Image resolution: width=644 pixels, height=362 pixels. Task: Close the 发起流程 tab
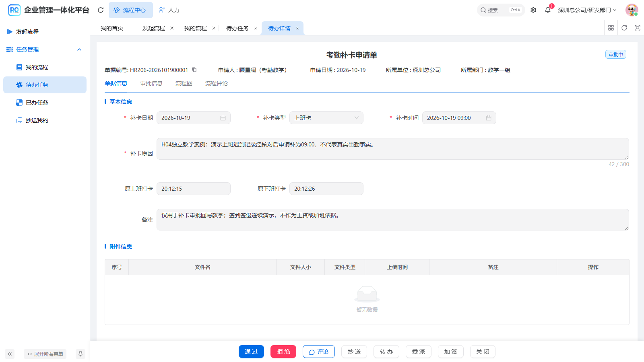click(172, 28)
